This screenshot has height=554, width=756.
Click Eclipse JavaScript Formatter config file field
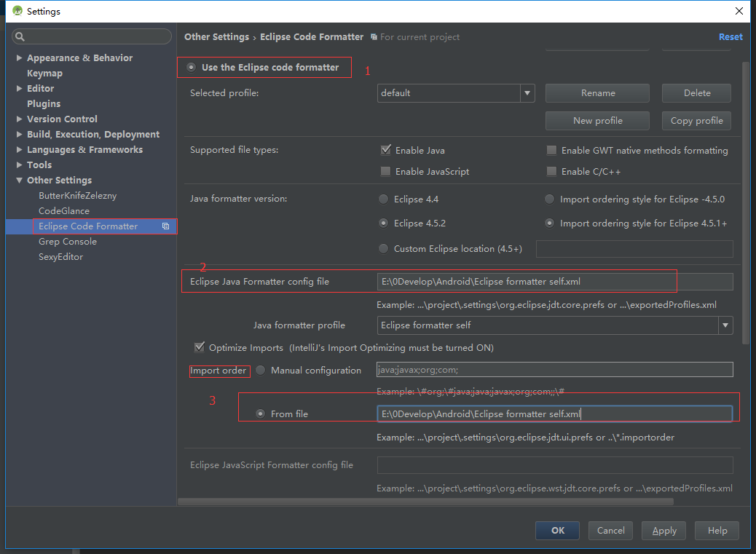pyautogui.click(x=555, y=465)
